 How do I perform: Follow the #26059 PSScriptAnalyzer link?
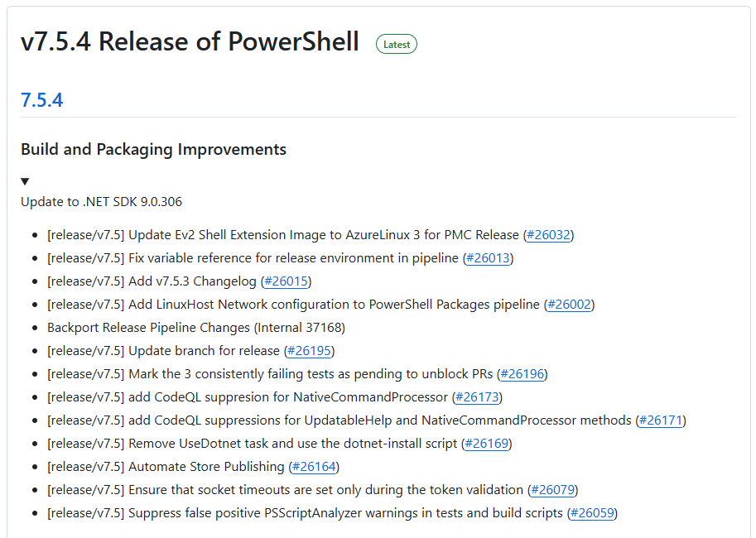tap(592, 513)
